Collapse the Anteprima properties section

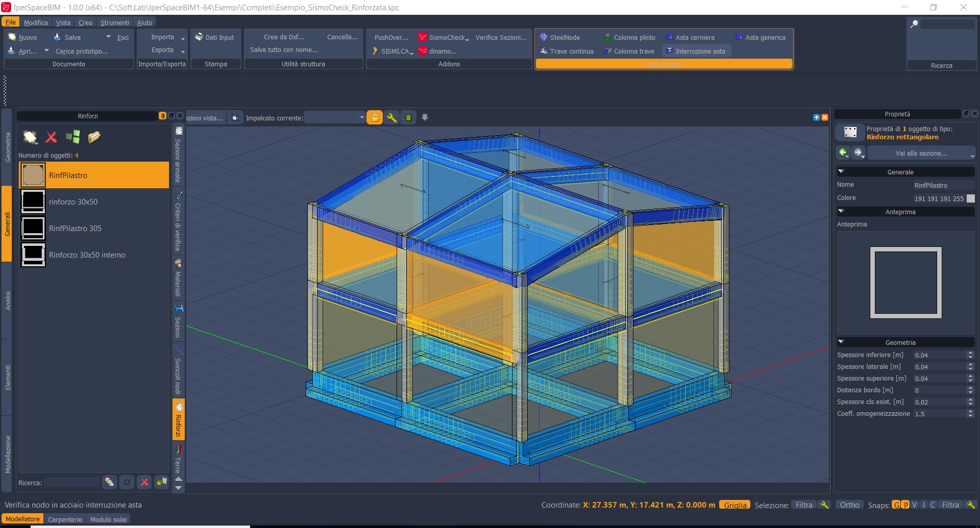click(841, 212)
